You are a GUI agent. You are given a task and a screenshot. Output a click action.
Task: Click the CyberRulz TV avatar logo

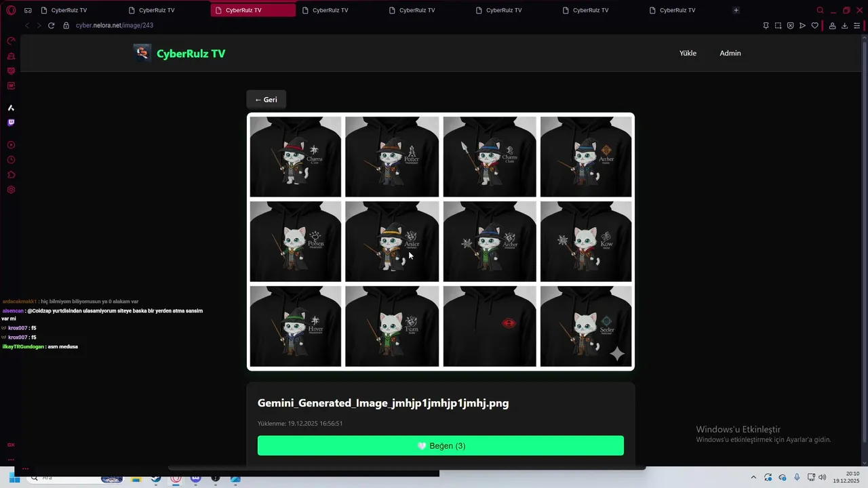(x=142, y=53)
